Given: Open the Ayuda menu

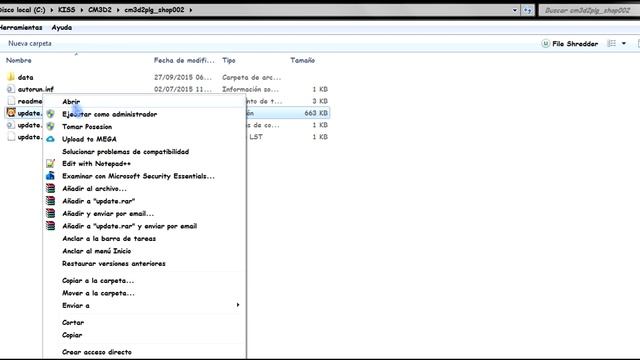Looking at the screenshot, I should pyautogui.click(x=62, y=27).
